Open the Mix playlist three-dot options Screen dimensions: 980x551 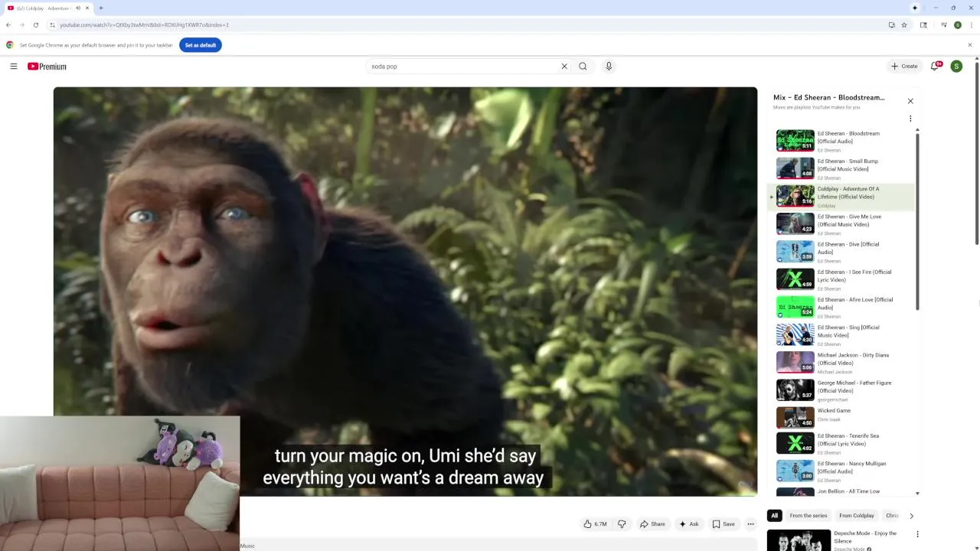(x=910, y=119)
